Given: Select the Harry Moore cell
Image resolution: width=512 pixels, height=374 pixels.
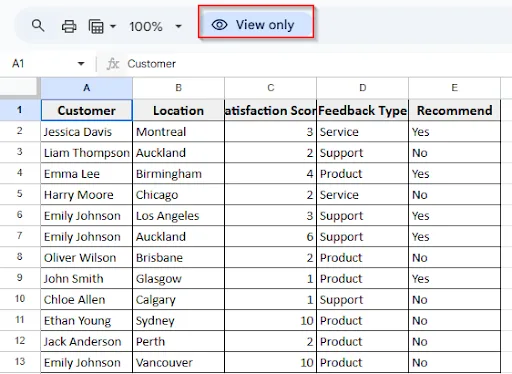Looking at the screenshot, I should point(87,195).
